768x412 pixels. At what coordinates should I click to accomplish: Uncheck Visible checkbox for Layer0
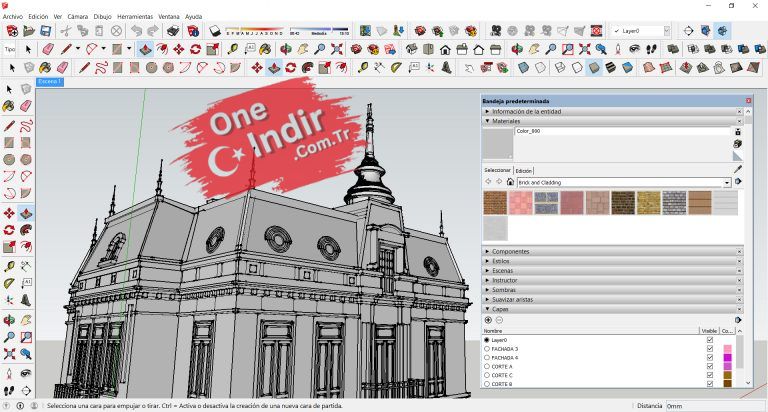point(710,339)
